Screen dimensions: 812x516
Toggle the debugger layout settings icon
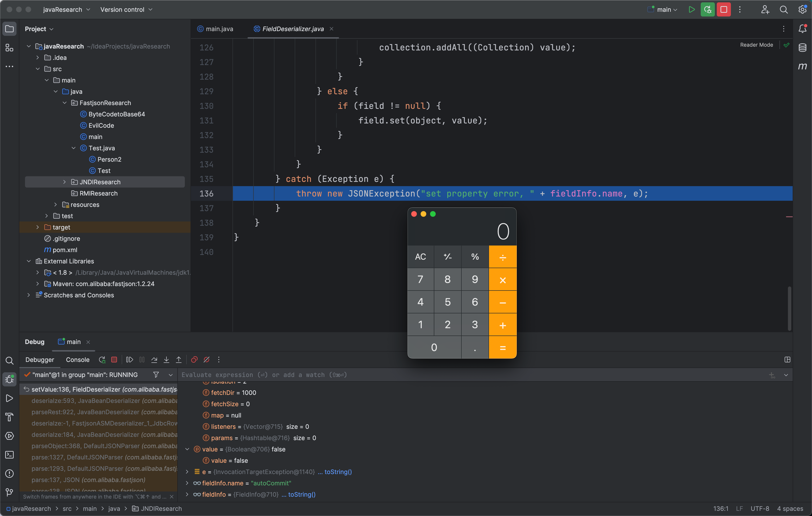(787, 360)
